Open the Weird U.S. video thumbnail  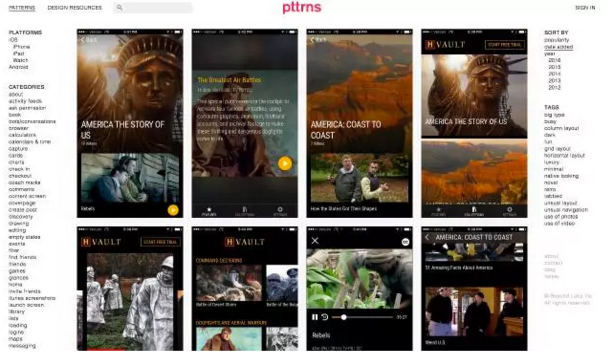[474, 311]
